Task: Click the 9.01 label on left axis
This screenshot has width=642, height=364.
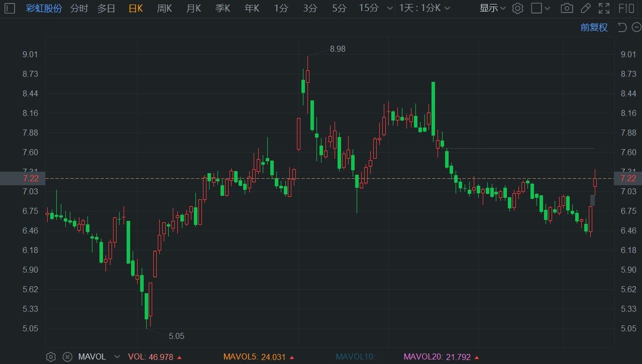Action: click(x=31, y=54)
